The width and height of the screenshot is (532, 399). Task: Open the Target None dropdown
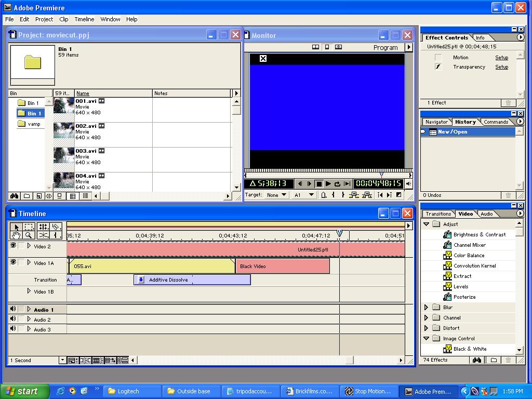click(277, 195)
